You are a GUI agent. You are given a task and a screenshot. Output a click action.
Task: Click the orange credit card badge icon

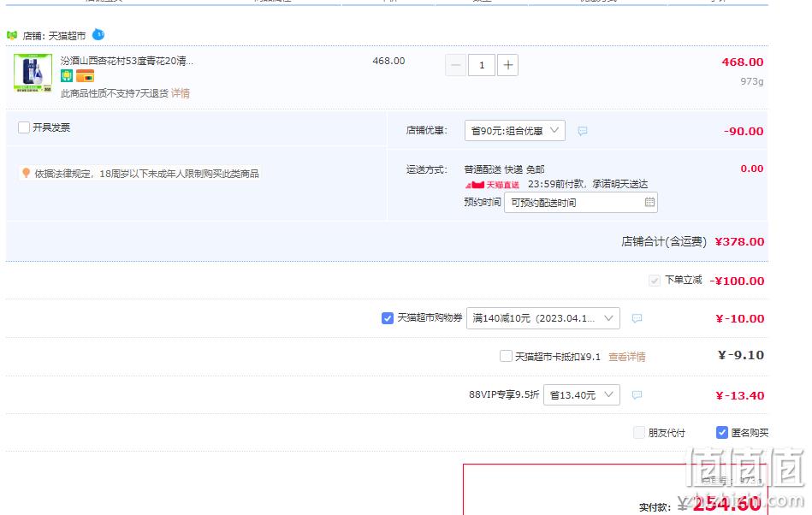85,76
